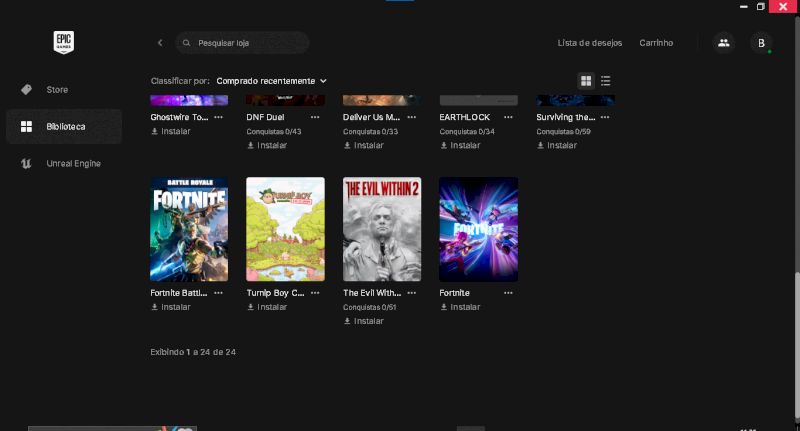Minimize the Epic Games launcher window

[743, 6]
